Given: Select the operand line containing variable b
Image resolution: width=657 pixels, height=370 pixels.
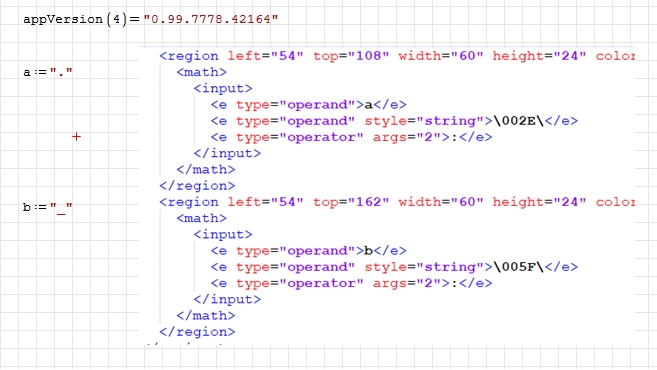Looking at the screenshot, I should point(308,251).
